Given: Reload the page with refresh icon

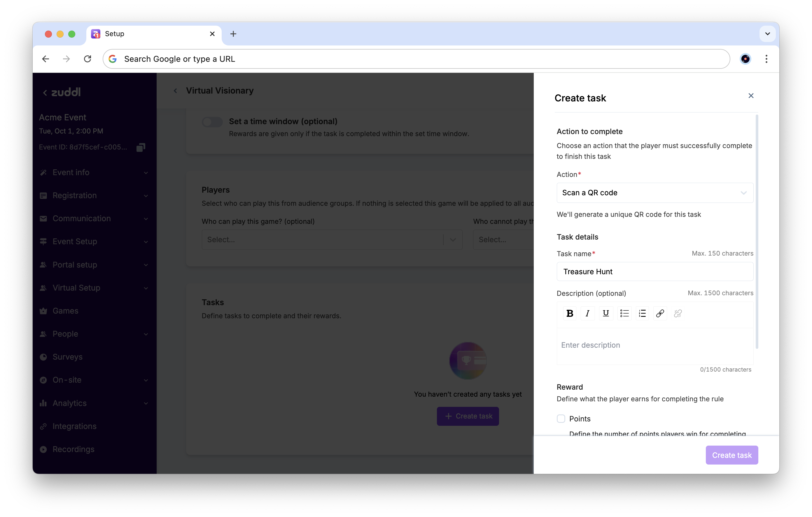Looking at the screenshot, I should coord(87,59).
